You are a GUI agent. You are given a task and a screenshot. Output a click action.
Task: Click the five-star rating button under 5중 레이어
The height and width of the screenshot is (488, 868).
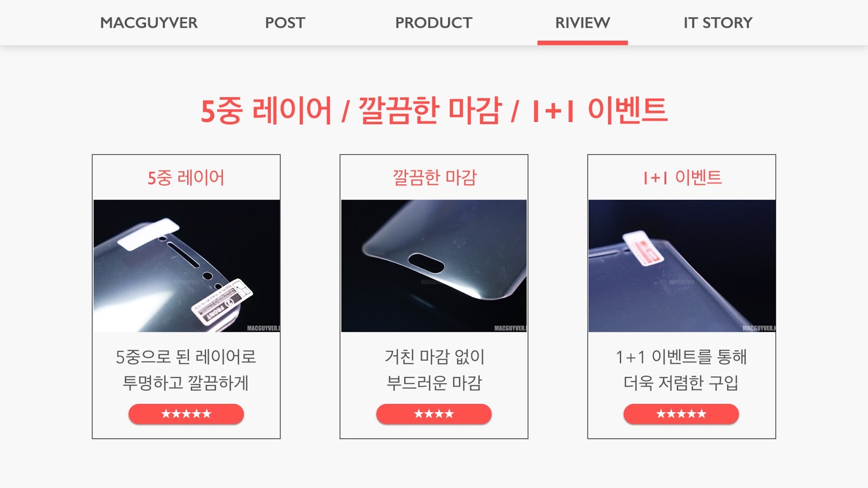click(x=186, y=414)
